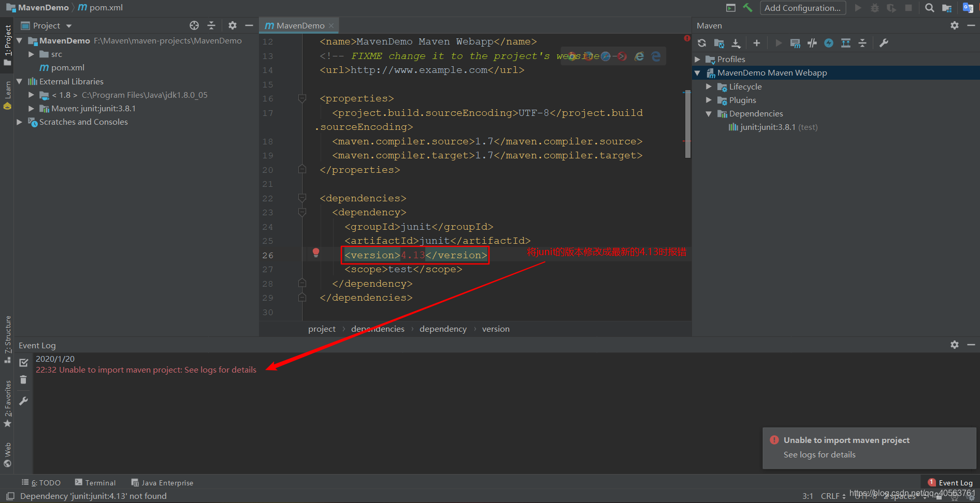Click 'dependency' breadcrumb
This screenshot has width=980, height=503.
[x=443, y=329]
